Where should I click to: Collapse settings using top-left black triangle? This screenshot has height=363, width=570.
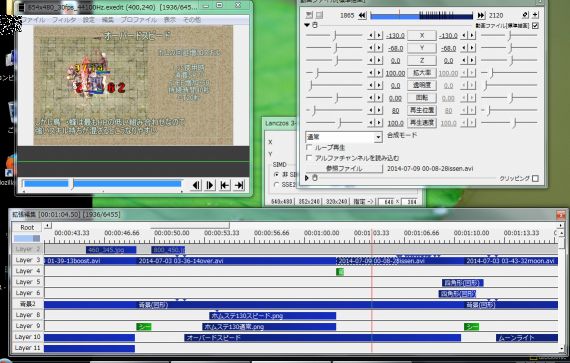tap(307, 25)
